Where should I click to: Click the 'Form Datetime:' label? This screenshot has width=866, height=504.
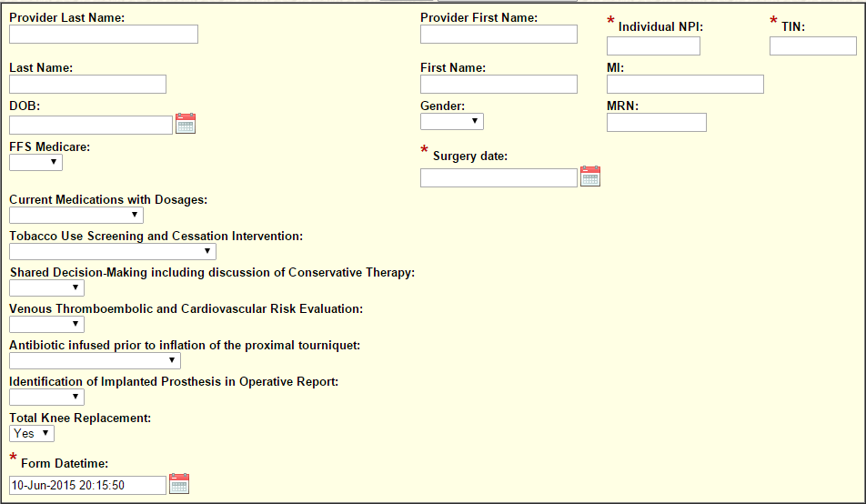(65, 463)
